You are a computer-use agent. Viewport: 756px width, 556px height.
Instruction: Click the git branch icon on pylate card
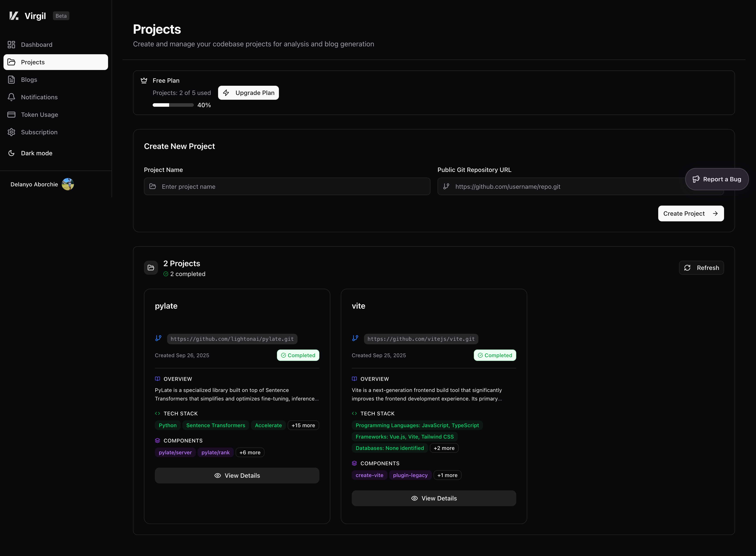(x=158, y=338)
